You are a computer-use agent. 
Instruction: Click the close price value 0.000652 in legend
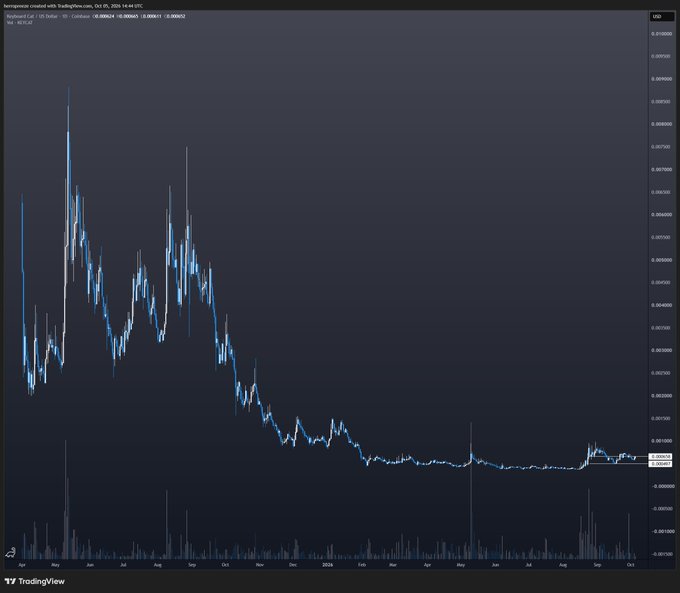pyautogui.click(x=175, y=16)
